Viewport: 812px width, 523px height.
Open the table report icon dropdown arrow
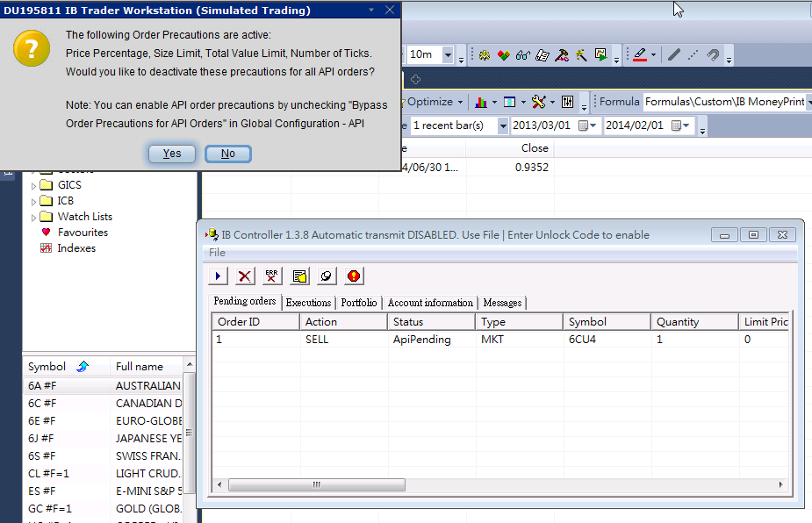[523, 102]
